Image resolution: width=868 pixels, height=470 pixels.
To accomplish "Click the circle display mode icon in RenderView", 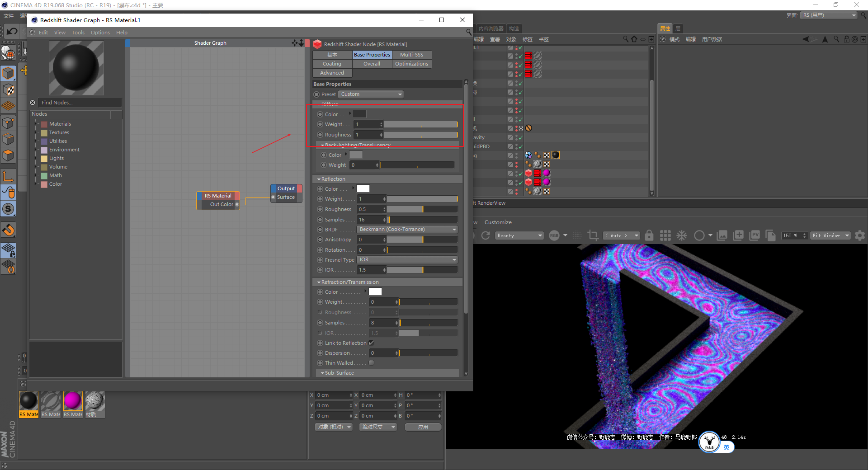I will click(699, 235).
